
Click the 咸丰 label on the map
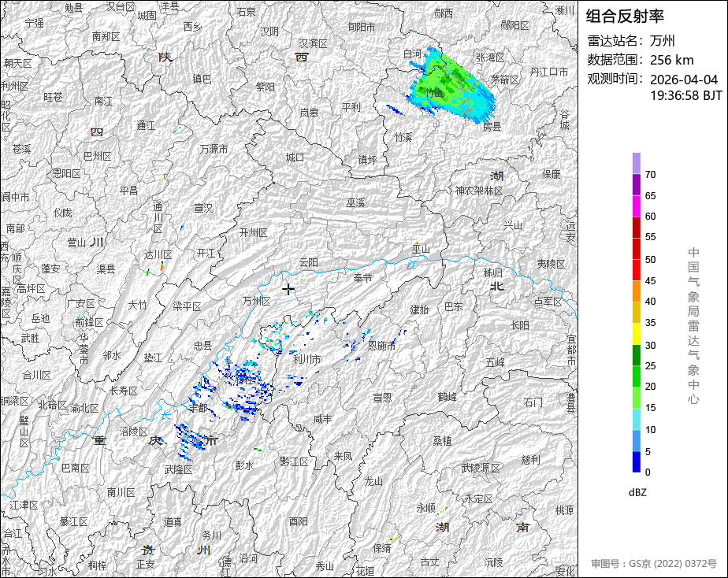(323, 420)
